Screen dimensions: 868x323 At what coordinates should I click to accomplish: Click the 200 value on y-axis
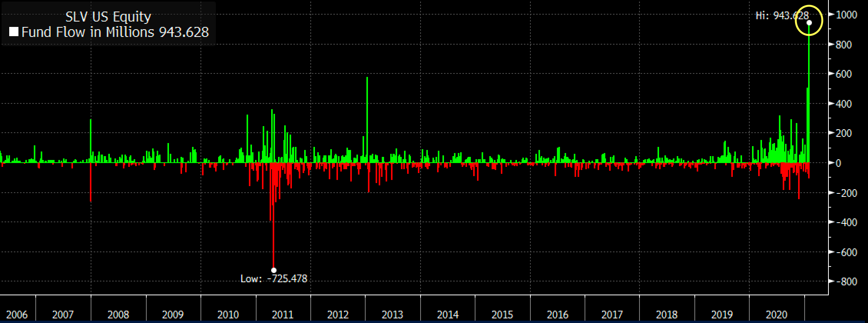pos(844,133)
